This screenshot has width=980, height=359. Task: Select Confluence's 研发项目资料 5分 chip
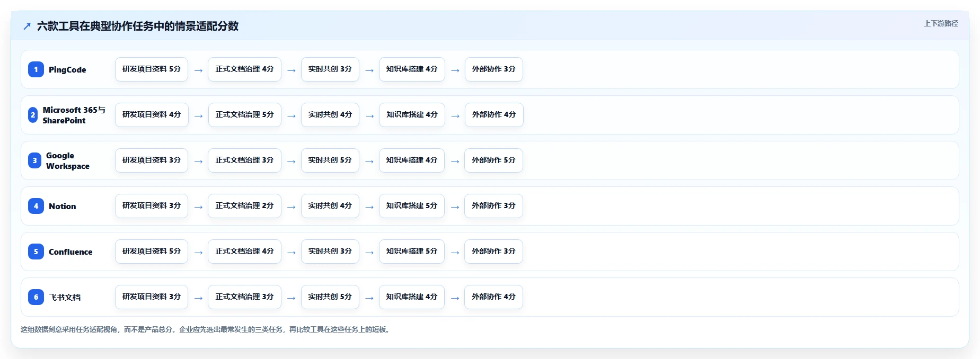pyautogui.click(x=152, y=252)
